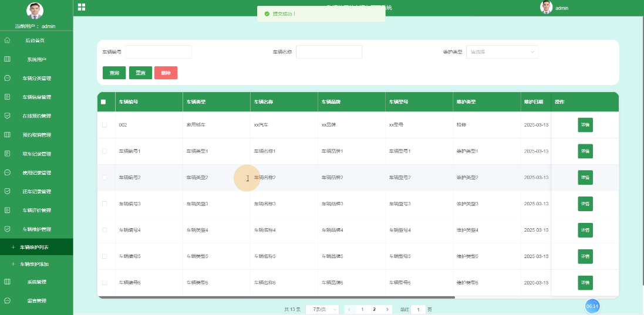Click page number 1 in pagination
The width and height of the screenshot is (644, 315).
362,309
